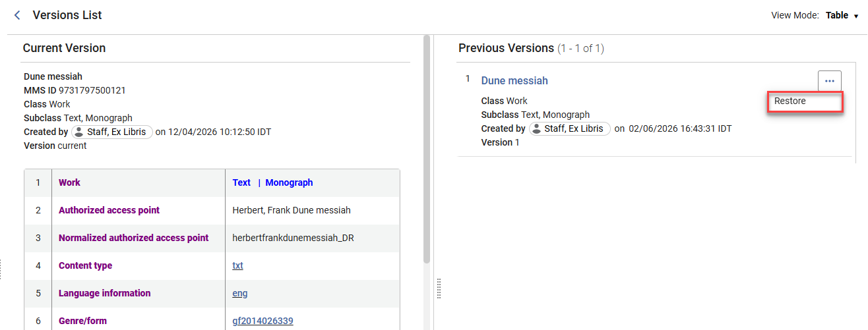Click the Current Version panel vertical scrollbar

pyautogui.click(x=427, y=148)
